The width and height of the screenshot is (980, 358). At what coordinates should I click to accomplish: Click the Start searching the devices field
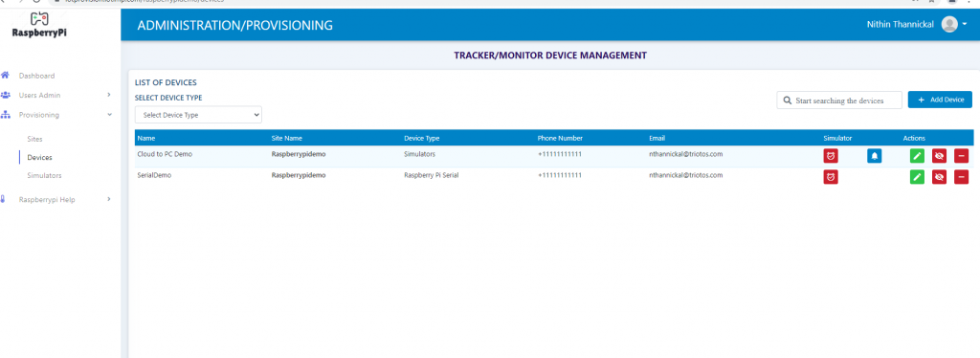click(x=839, y=100)
